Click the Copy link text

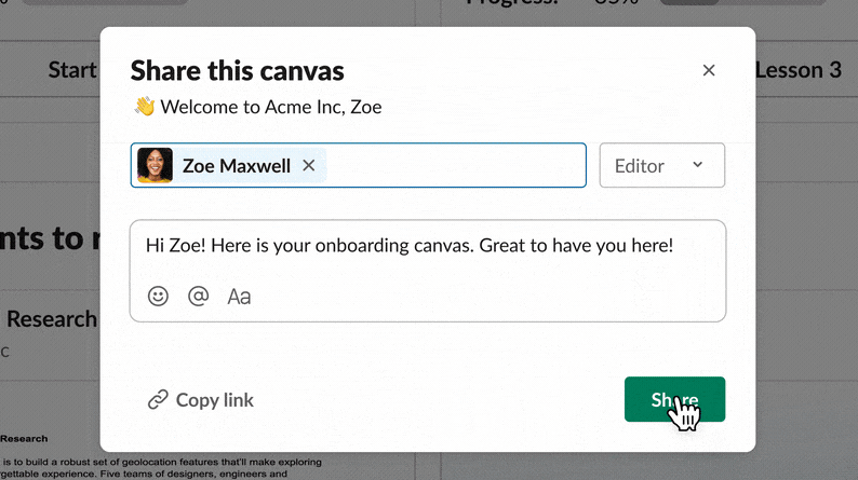click(x=214, y=400)
